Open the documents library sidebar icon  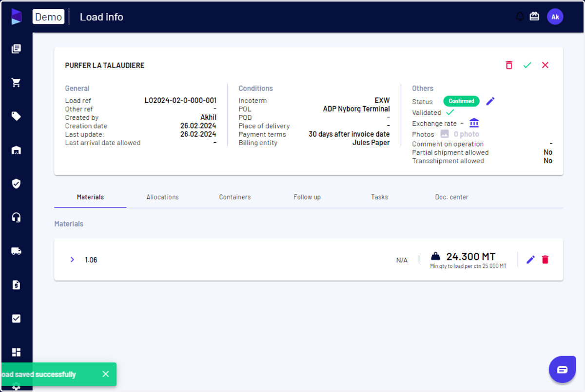(16, 49)
